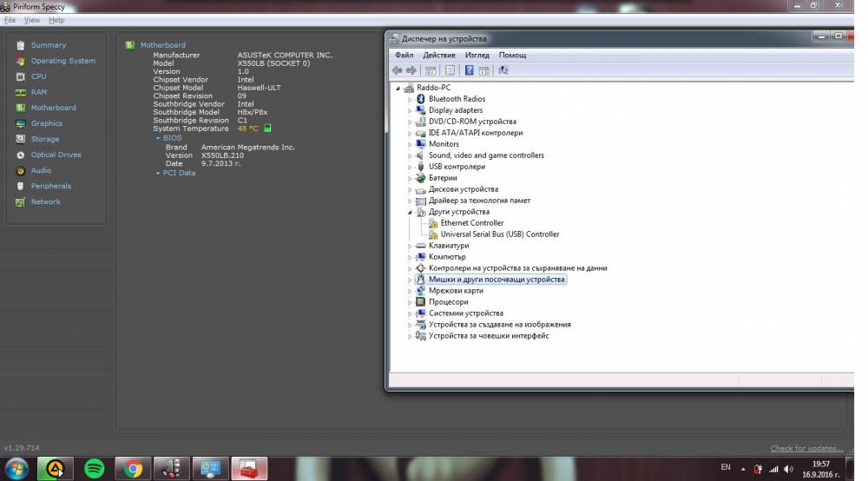Screen dimensions: 868x481
Task: Select the CPU section in Speccy
Action: tap(39, 76)
